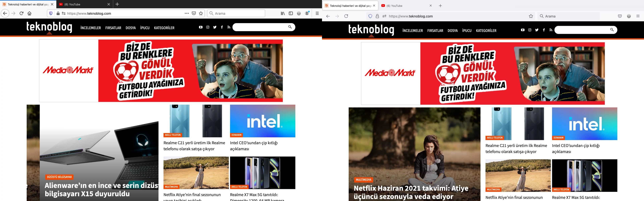Switch to YouTube tab in right window
The height and width of the screenshot is (201, 644).
pos(407,6)
